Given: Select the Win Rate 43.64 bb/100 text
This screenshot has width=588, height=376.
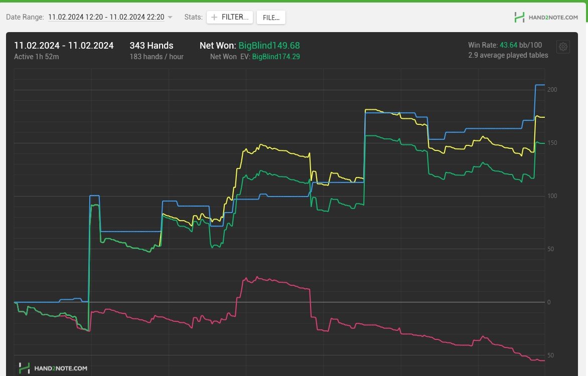Looking at the screenshot, I should 505,45.
